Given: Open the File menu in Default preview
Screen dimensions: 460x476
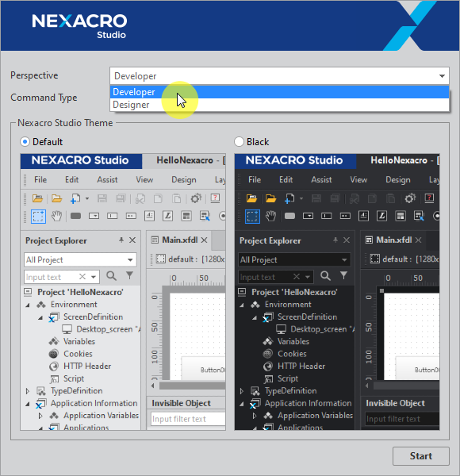Looking at the screenshot, I should [40, 180].
